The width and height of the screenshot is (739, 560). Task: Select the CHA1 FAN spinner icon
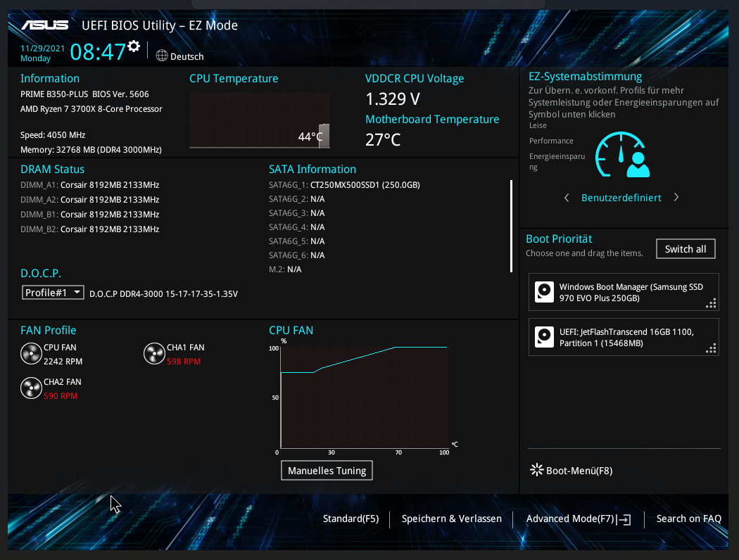[x=154, y=354]
